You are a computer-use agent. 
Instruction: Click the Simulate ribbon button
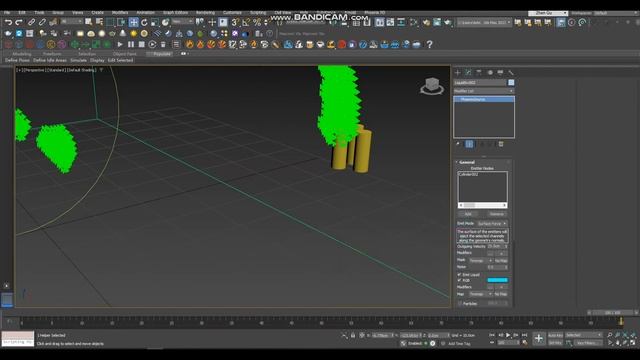coord(78,60)
